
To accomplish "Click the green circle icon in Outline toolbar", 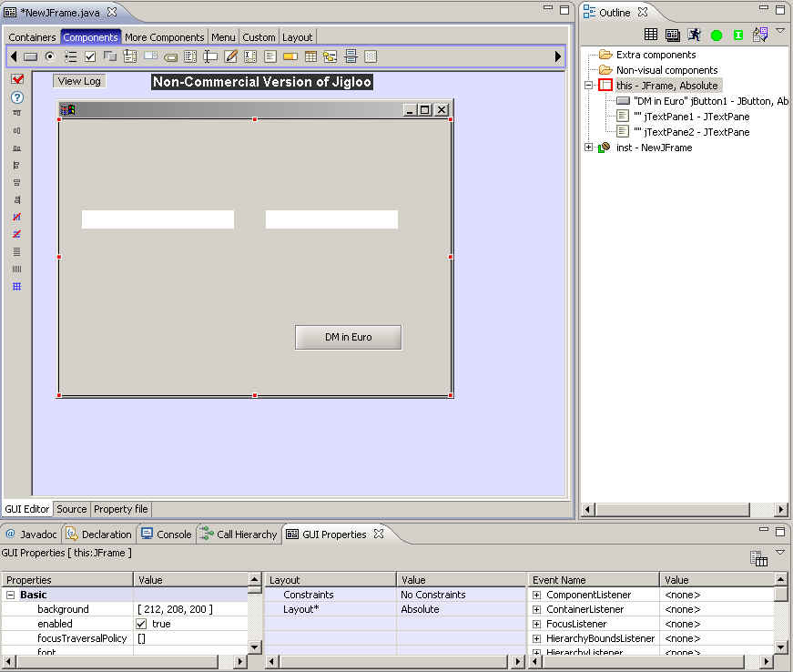I will 717,35.
